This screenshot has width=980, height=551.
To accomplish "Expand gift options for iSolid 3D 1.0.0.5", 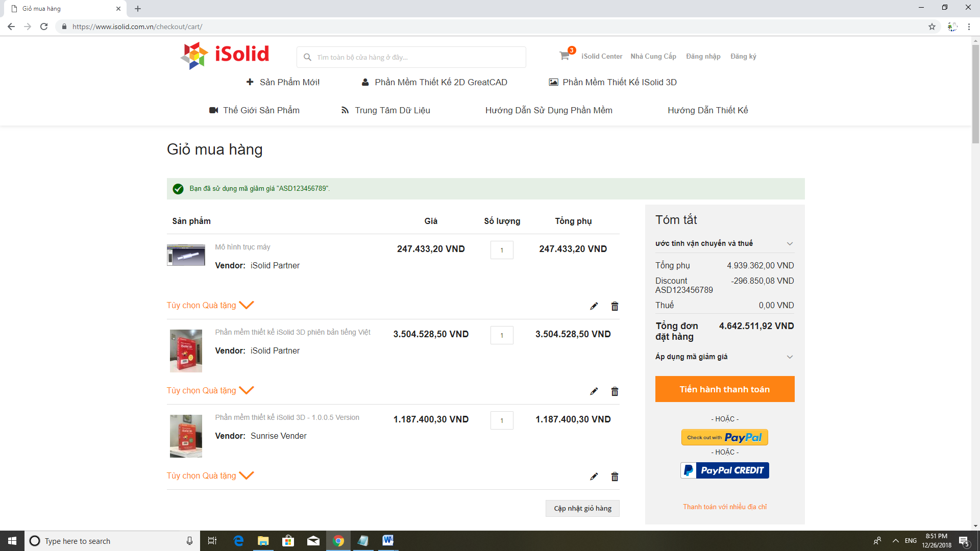I will coord(210,475).
